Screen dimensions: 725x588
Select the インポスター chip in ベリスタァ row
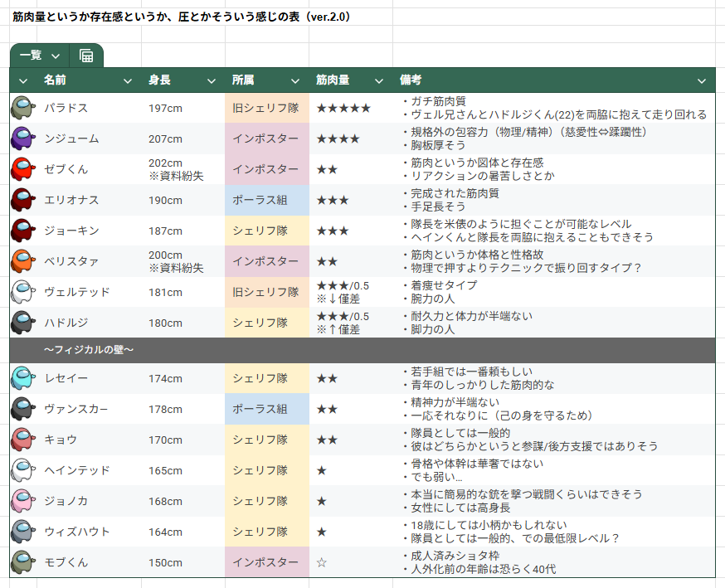pyautogui.click(x=265, y=261)
